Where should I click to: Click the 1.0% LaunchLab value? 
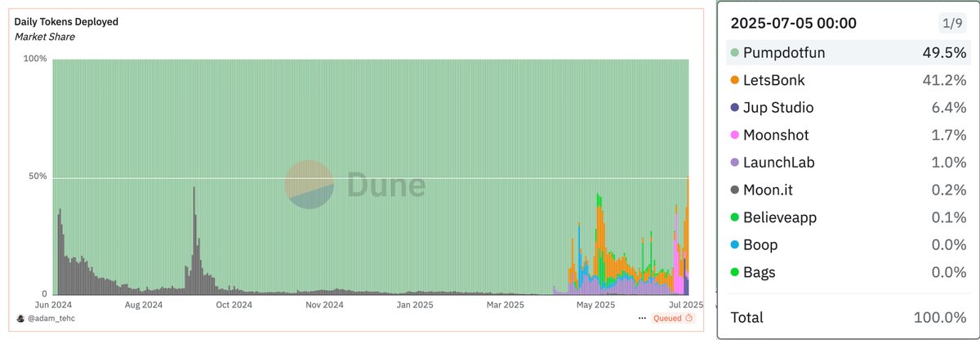tap(950, 162)
